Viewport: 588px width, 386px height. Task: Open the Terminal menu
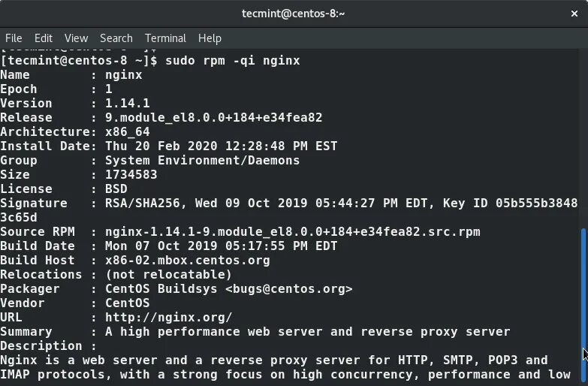(165, 38)
